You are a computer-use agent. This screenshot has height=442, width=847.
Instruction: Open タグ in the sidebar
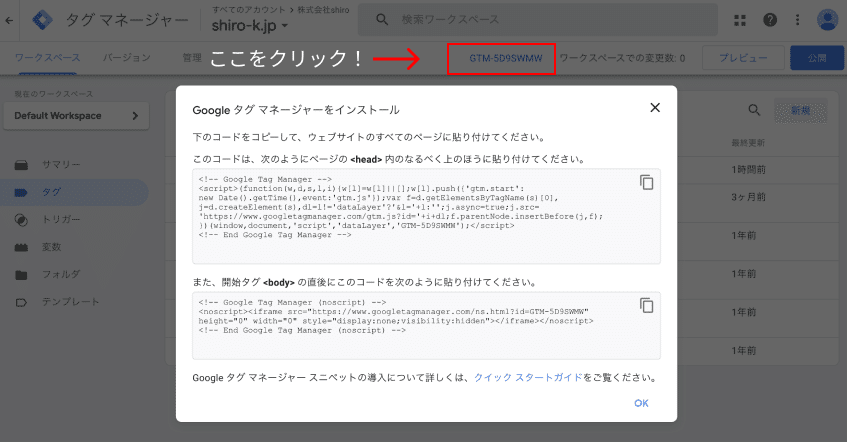[x=52, y=192]
